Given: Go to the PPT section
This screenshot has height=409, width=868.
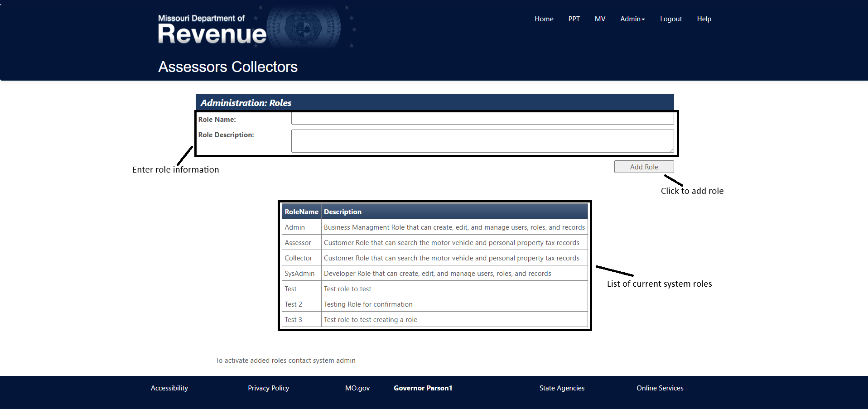Looking at the screenshot, I should (574, 19).
